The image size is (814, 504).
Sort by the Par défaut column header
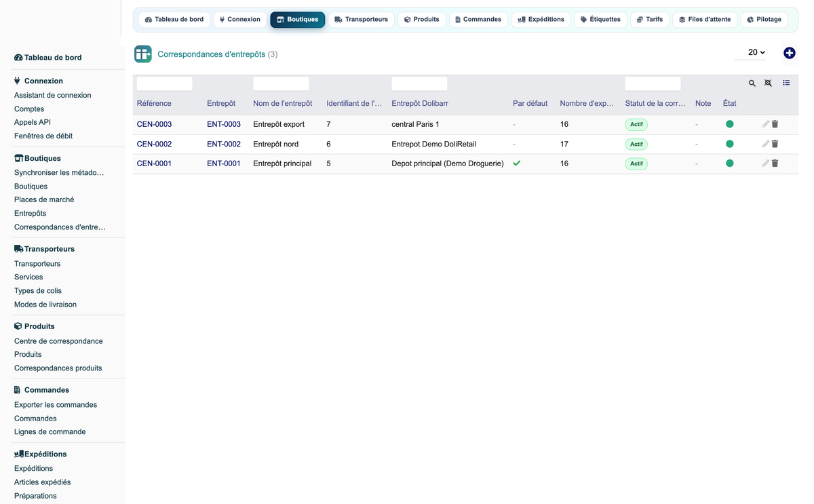(x=530, y=103)
